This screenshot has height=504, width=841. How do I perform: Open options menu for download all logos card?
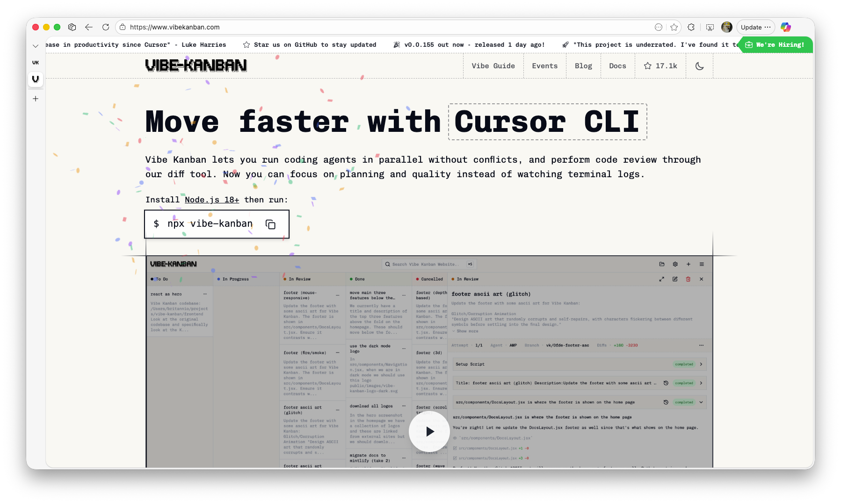pos(404,406)
